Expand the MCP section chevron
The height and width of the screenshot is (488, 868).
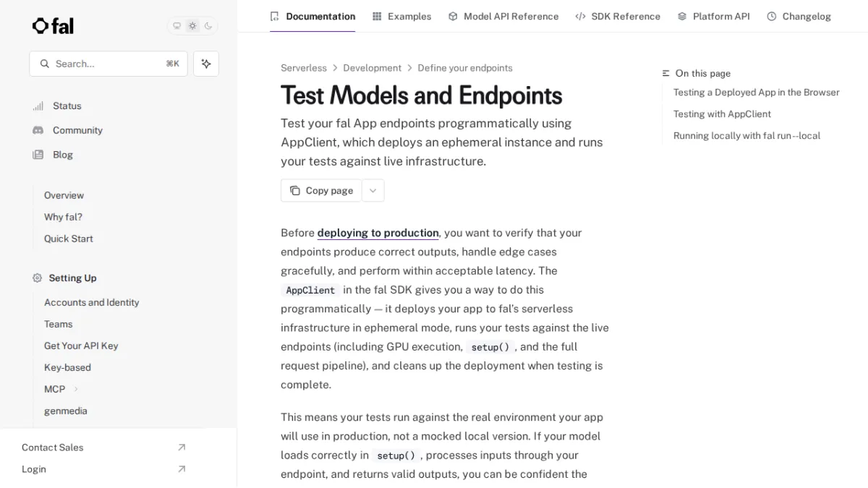[76, 389]
